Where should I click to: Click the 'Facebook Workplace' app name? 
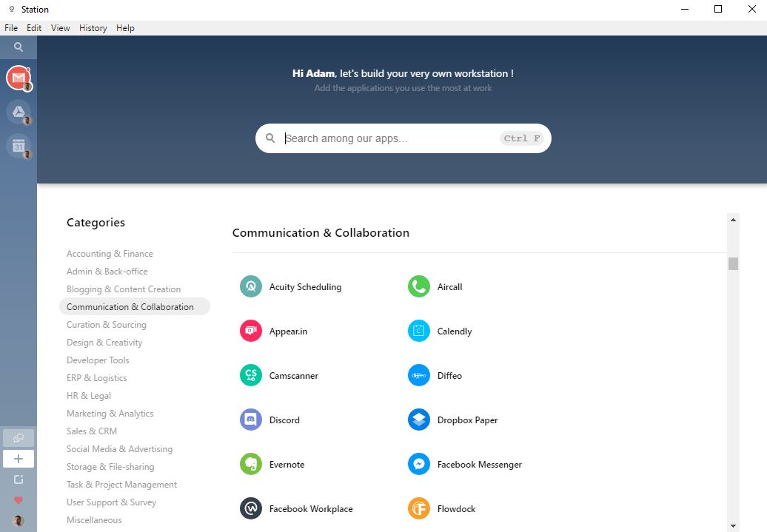point(311,509)
